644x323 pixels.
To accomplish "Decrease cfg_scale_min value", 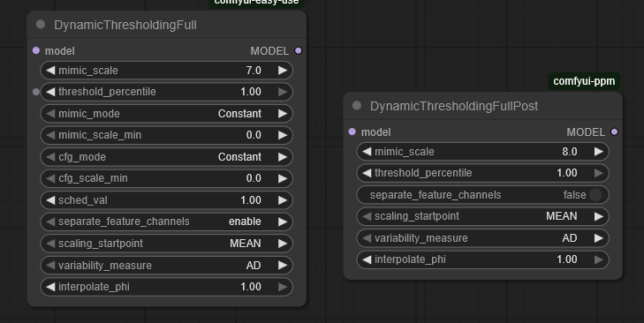I will [x=50, y=178].
